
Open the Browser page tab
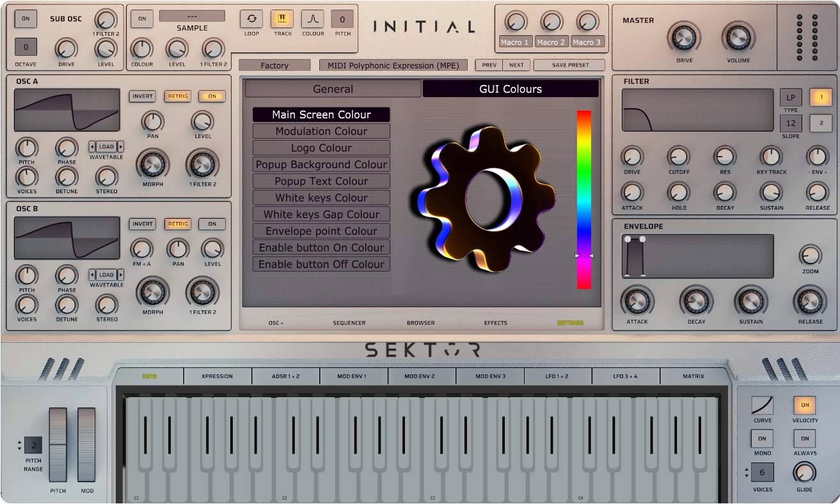[x=420, y=323]
